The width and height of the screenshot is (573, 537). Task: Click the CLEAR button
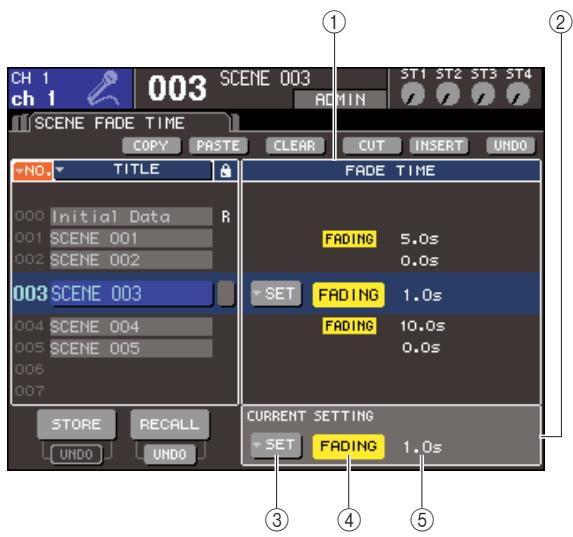[295, 146]
